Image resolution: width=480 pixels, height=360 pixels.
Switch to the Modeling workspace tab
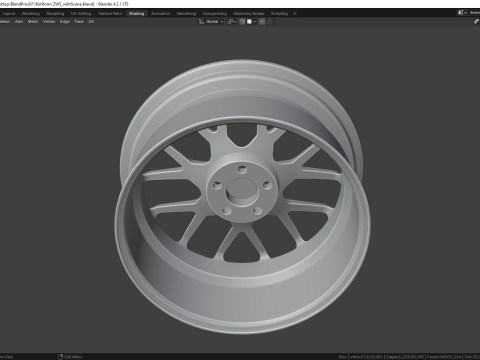(31, 14)
